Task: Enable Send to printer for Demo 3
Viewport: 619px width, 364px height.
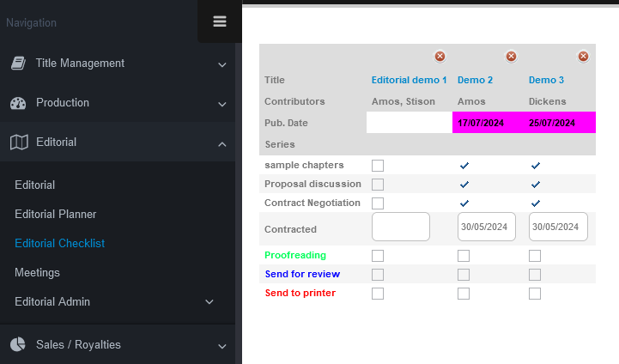Action: [x=535, y=294]
